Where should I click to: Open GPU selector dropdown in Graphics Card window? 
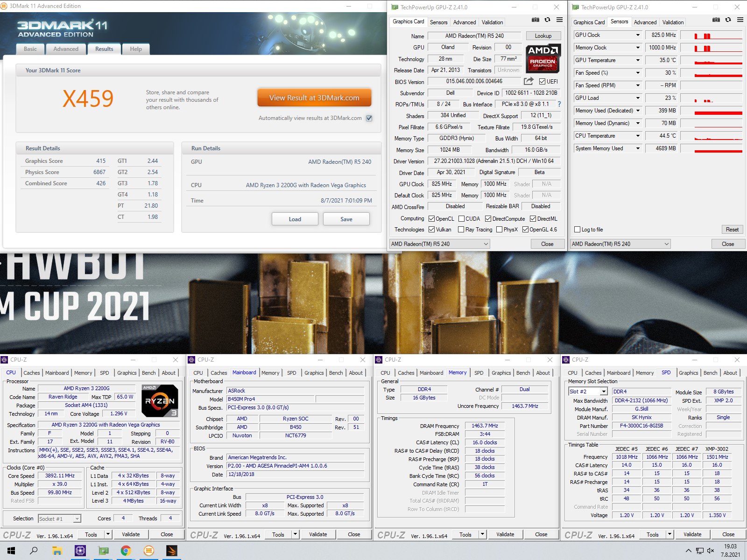[440, 244]
